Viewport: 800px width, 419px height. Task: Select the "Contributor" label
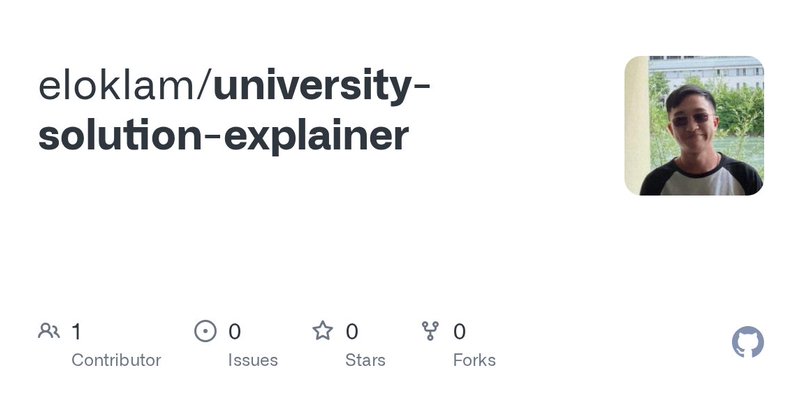click(x=116, y=360)
